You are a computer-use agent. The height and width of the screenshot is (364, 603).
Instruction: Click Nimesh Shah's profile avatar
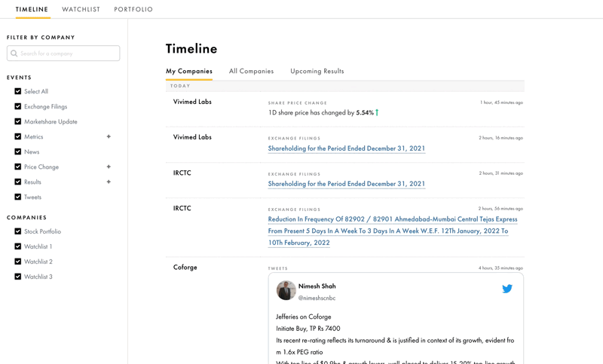pyautogui.click(x=286, y=290)
